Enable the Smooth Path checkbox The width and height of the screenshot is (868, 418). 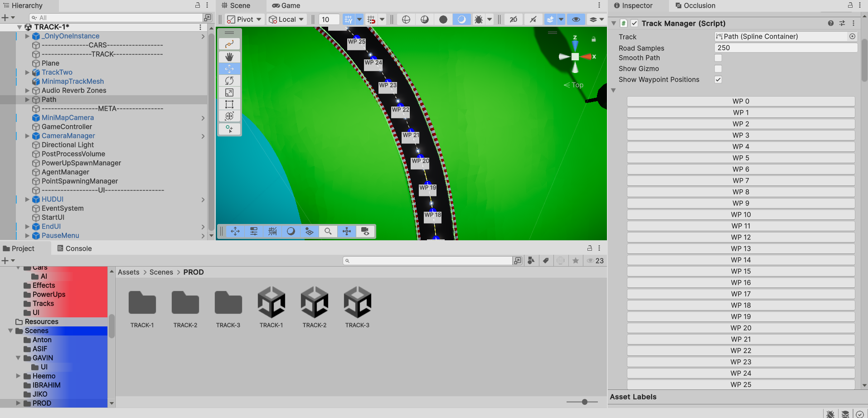point(718,58)
